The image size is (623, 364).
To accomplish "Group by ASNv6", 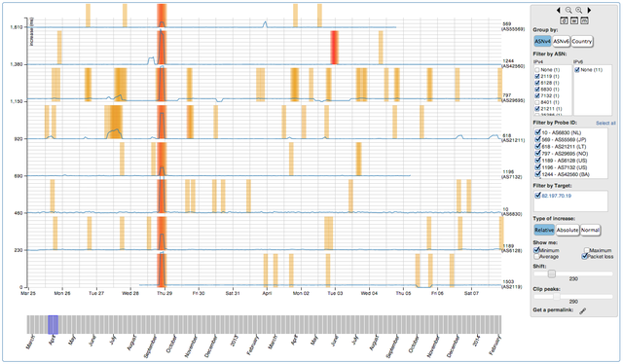I will click(x=561, y=41).
